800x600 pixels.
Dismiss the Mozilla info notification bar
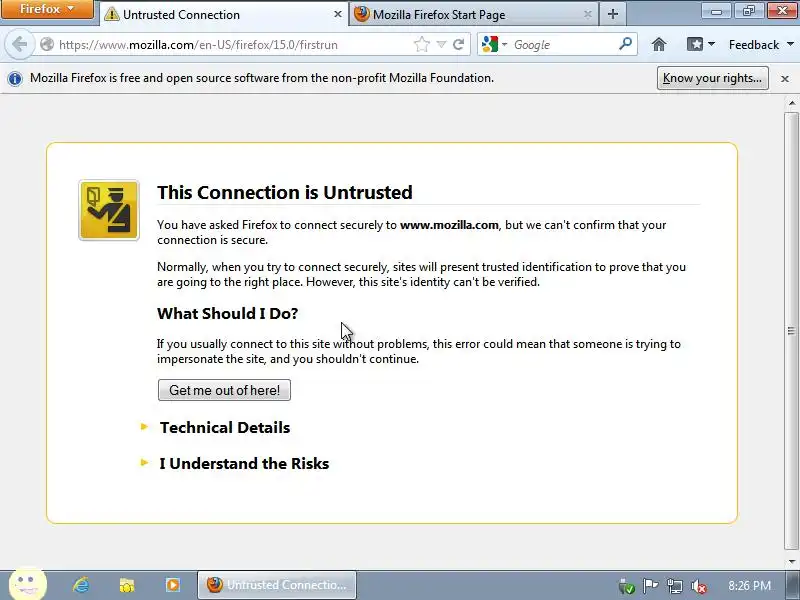(x=785, y=79)
